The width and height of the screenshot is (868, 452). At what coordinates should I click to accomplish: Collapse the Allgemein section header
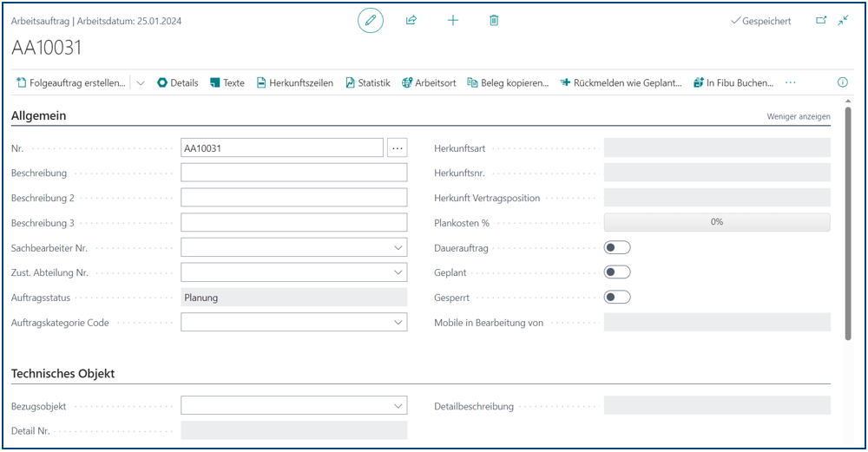[39, 115]
